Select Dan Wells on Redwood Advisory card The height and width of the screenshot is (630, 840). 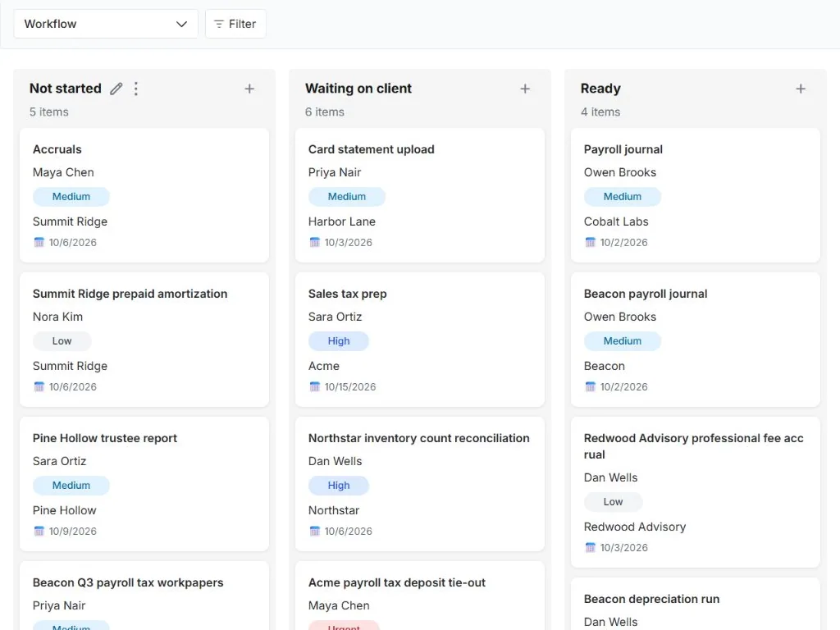pos(610,478)
